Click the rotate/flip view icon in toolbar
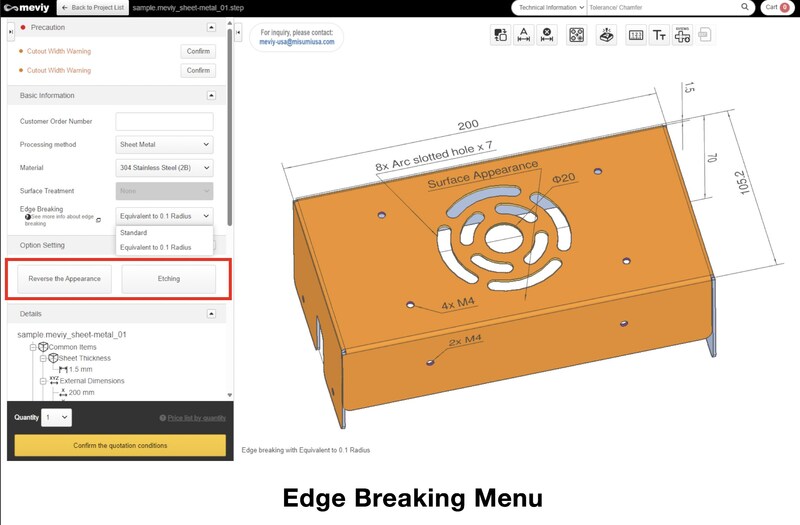This screenshot has width=800, height=525. pos(501,35)
